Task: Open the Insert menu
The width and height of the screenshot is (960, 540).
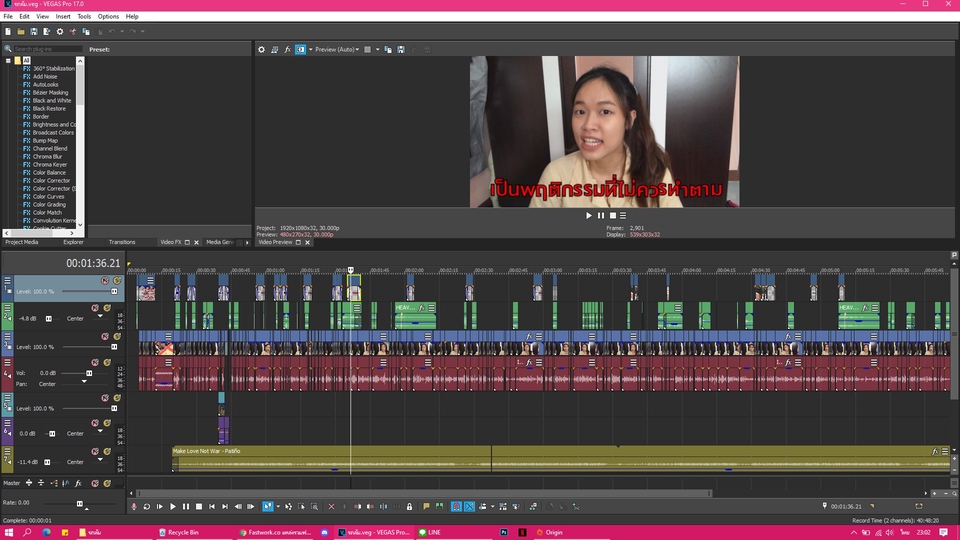Action: pos(63,17)
